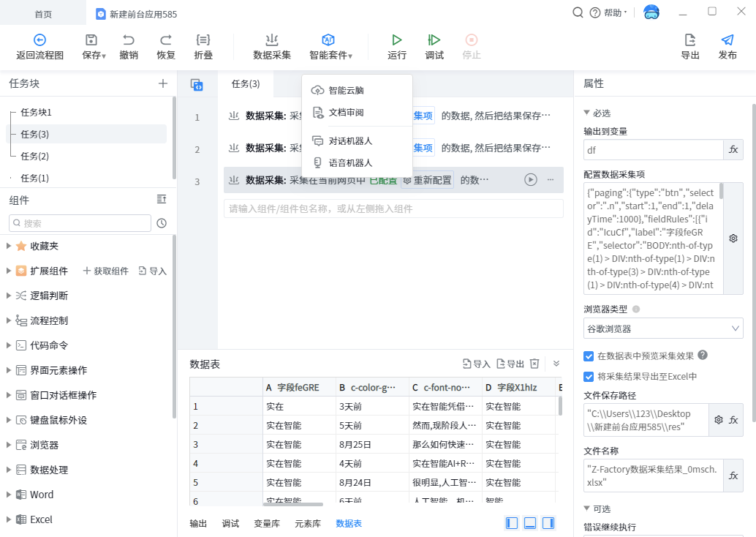The image size is (756, 537).
Task: Select 智能云脑 from the dropdown menu
Action: [x=346, y=91]
